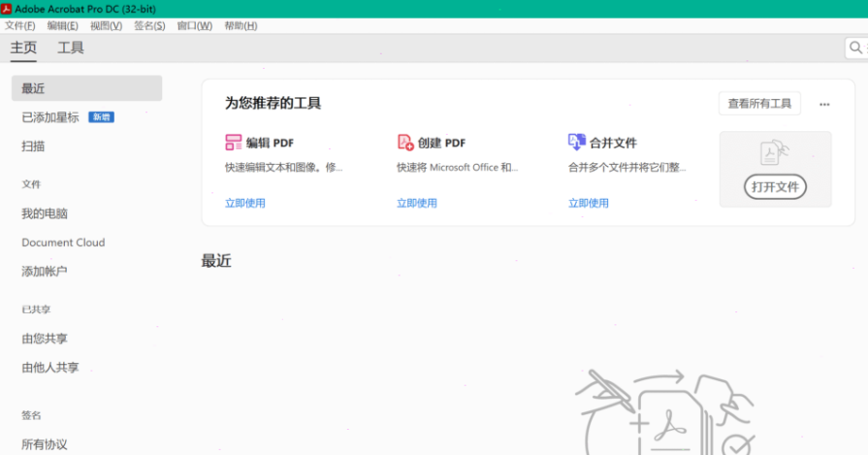Viewport: 868px width, 455px height.
Task: Click the 创建 PDF tool icon
Action: (405, 143)
